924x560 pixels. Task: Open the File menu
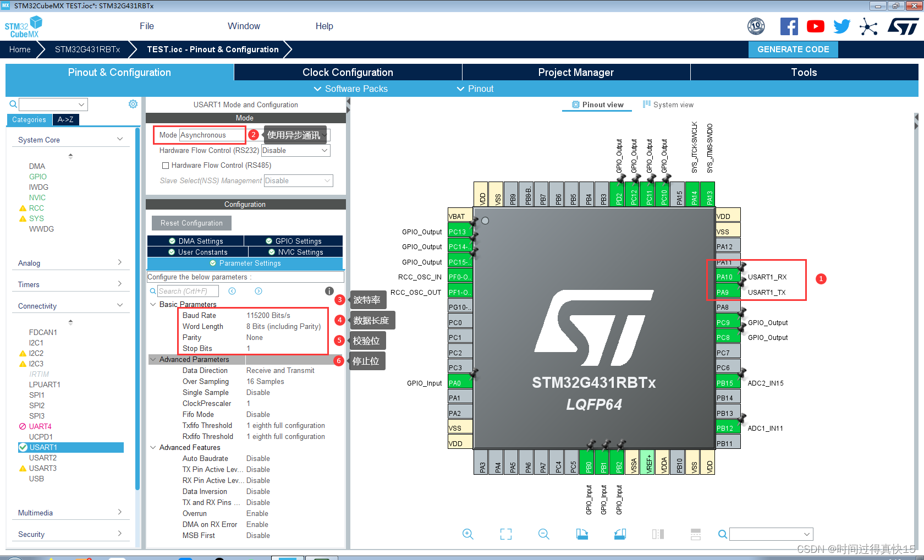pos(147,26)
